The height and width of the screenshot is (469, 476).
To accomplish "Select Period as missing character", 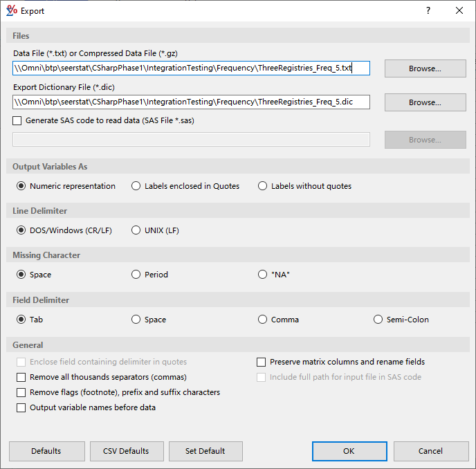I will [136, 275].
